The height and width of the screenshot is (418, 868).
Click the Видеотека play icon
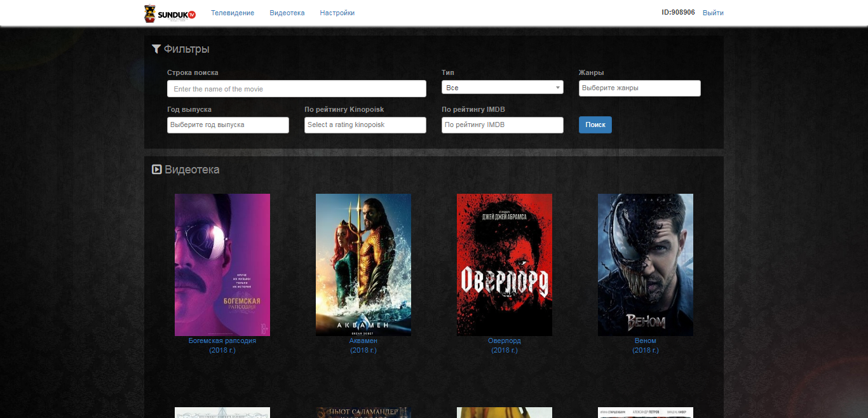click(156, 170)
